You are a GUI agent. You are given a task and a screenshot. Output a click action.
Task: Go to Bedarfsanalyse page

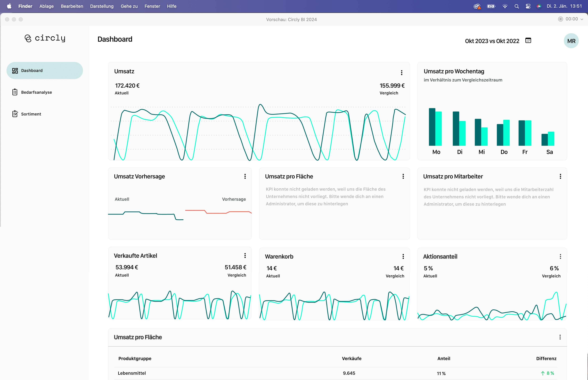[x=37, y=92]
